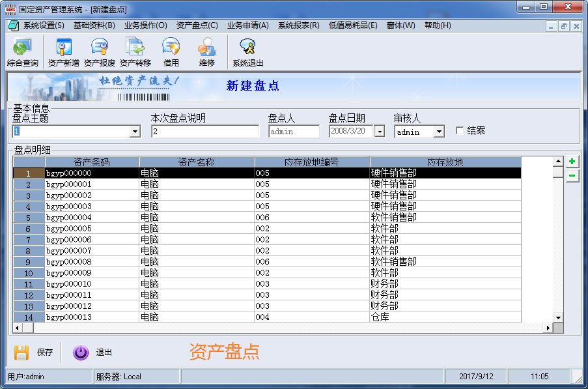Click the green minus remove-row icon

pos(572,175)
